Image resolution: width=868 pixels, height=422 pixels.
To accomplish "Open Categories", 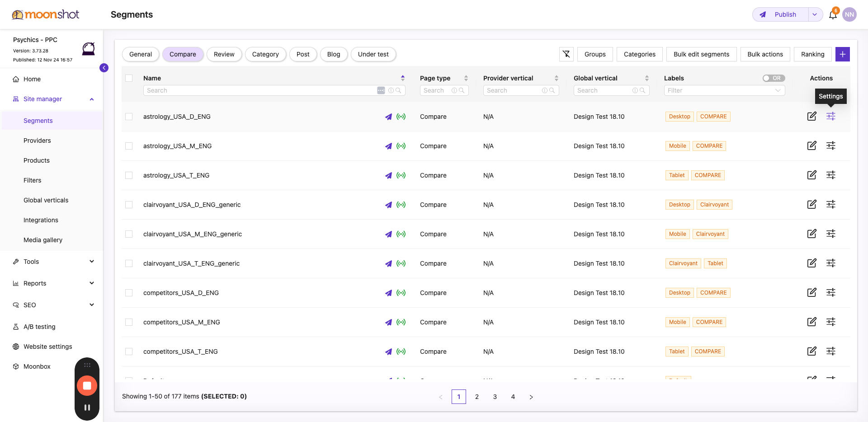I will [x=640, y=54].
